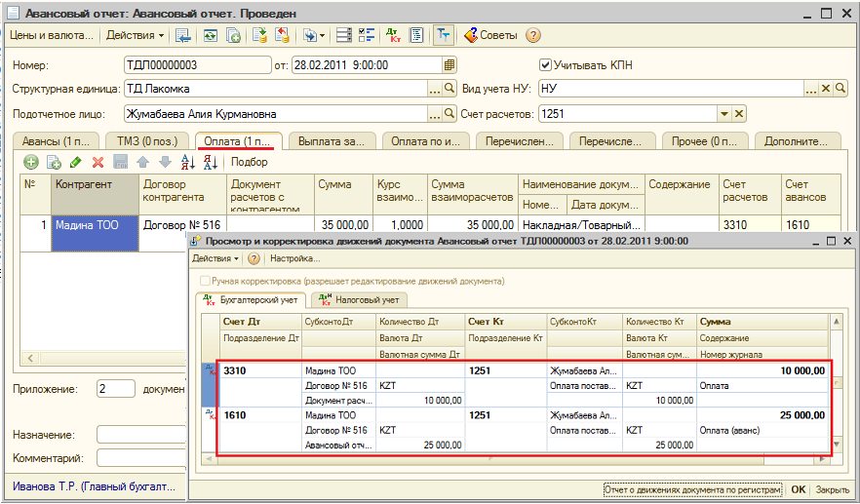The height and width of the screenshot is (504, 860).
Task: Enable Ручная корректировка checkbox
Action: (204, 281)
